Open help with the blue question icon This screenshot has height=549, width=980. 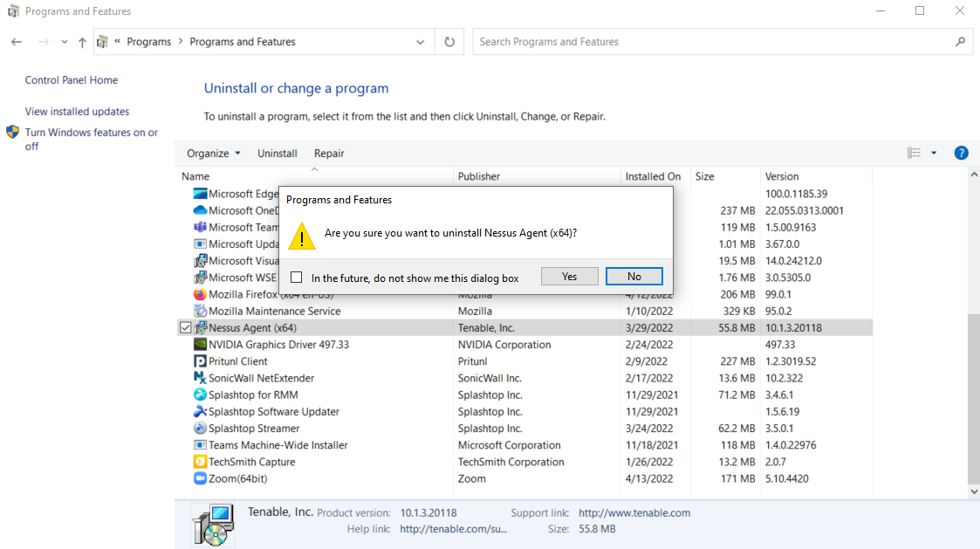click(x=962, y=154)
